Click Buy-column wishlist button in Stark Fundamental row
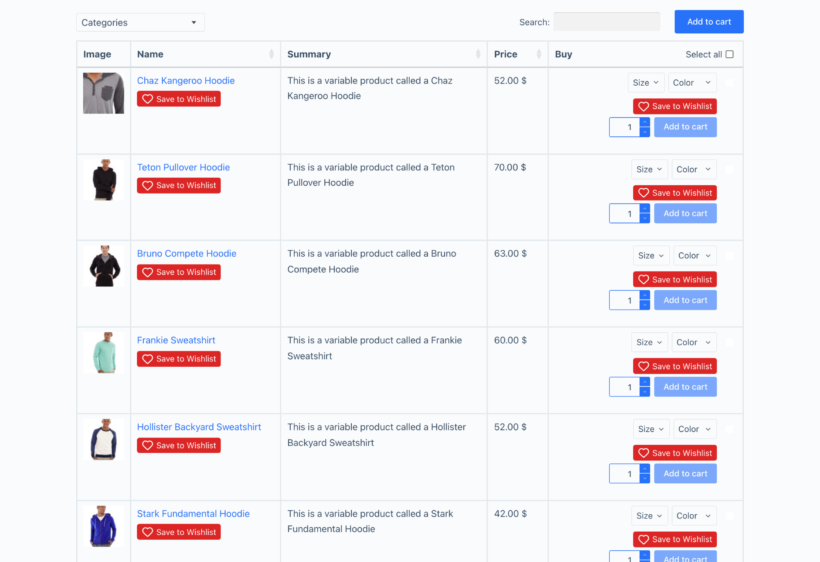Screen dimensions: 820x562 (675, 540)
